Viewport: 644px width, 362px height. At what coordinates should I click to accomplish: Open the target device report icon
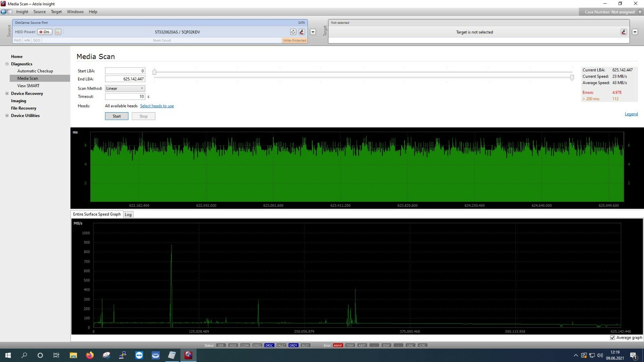(x=624, y=32)
